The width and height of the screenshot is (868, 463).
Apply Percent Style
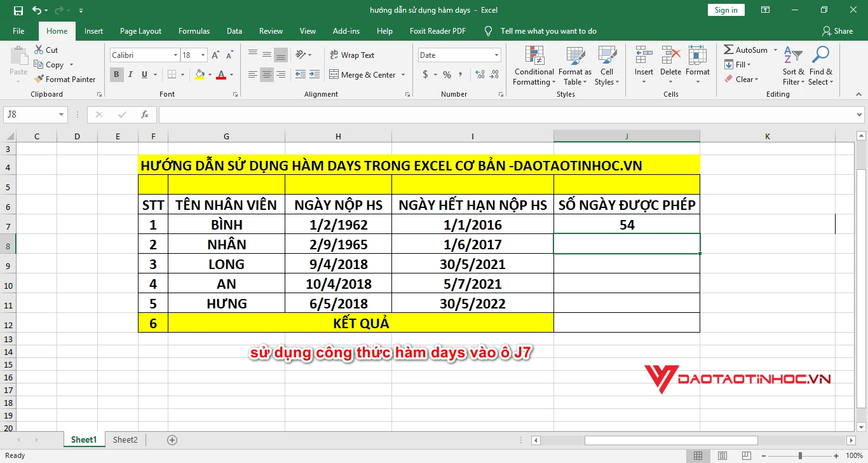pyautogui.click(x=447, y=74)
